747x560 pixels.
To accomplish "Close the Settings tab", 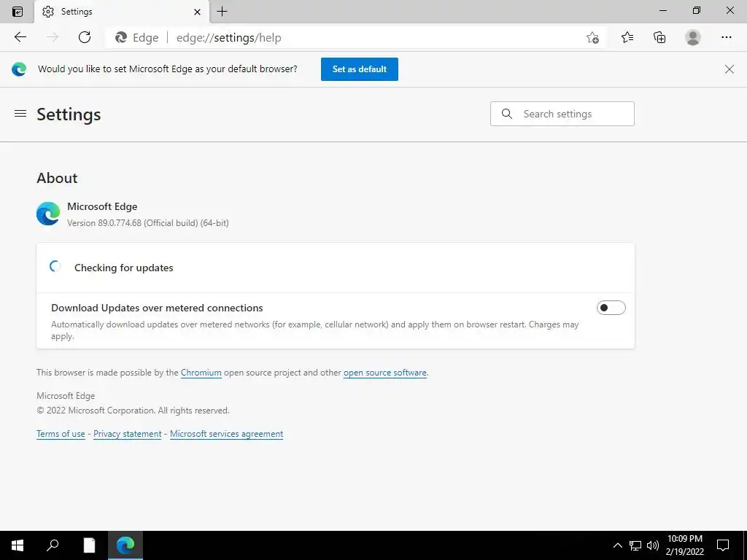I will 197,12.
